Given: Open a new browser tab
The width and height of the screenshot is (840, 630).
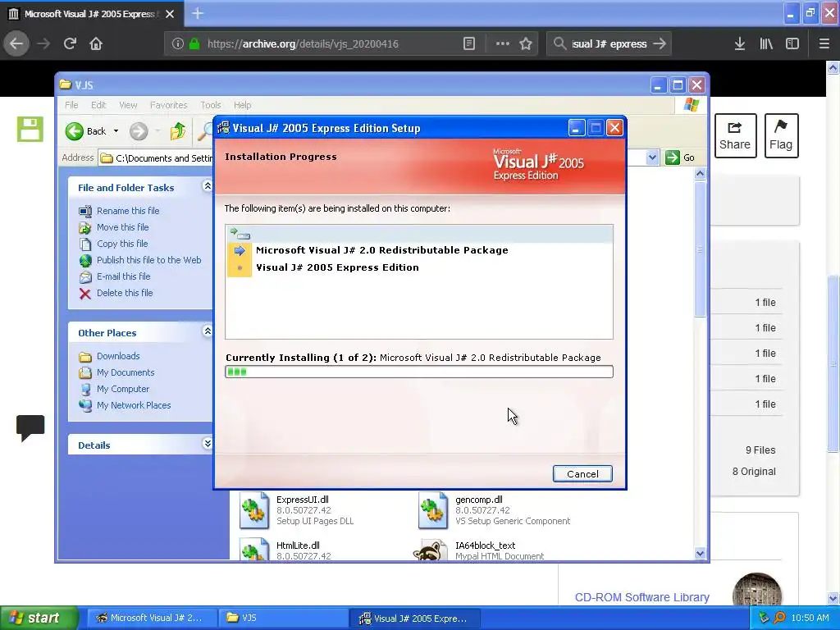Looking at the screenshot, I should coord(198,13).
